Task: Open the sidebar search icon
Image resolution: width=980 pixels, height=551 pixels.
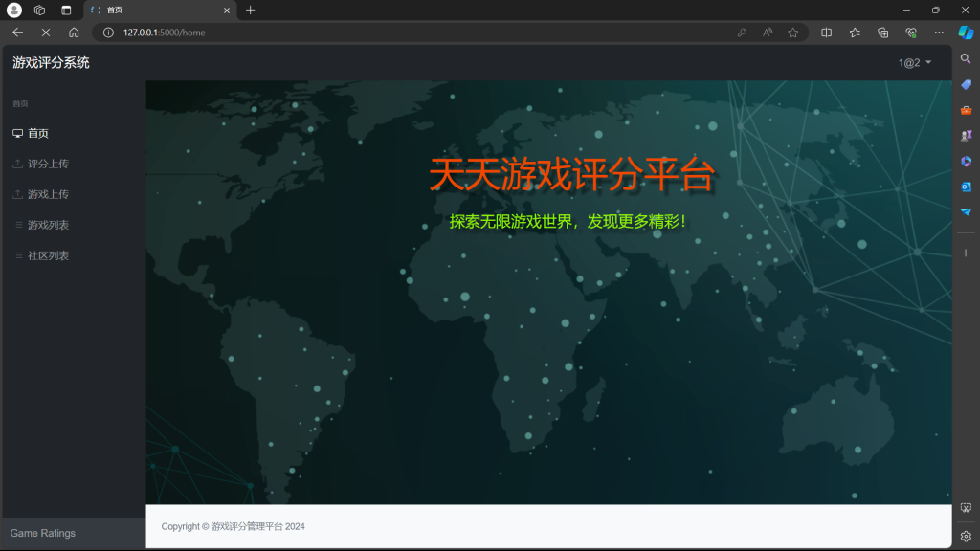Action: 966,58
